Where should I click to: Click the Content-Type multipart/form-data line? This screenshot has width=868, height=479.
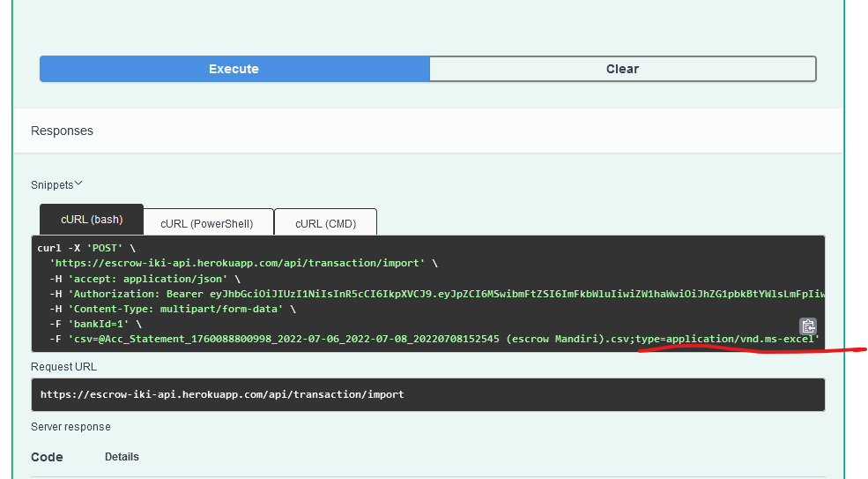167,309
